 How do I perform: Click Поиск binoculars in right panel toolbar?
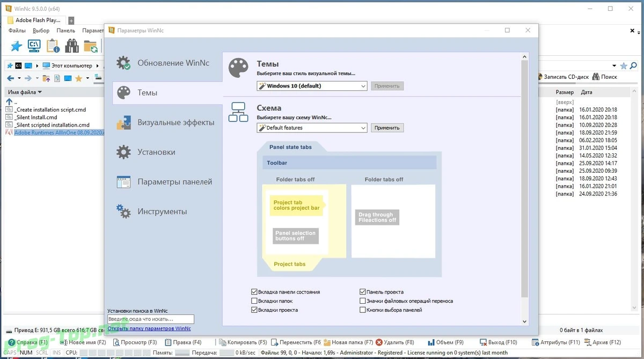pos(604,77)
